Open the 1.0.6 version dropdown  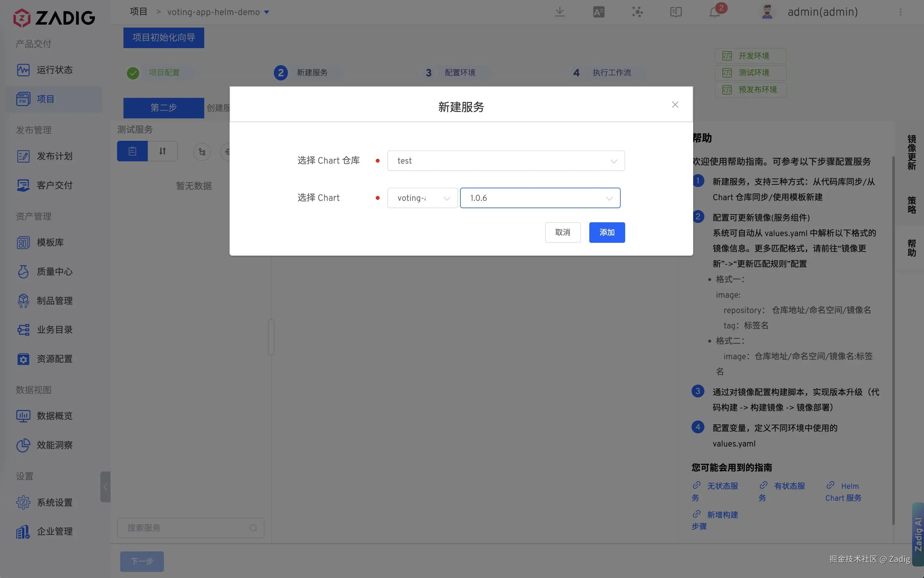(x=540, y=198)
